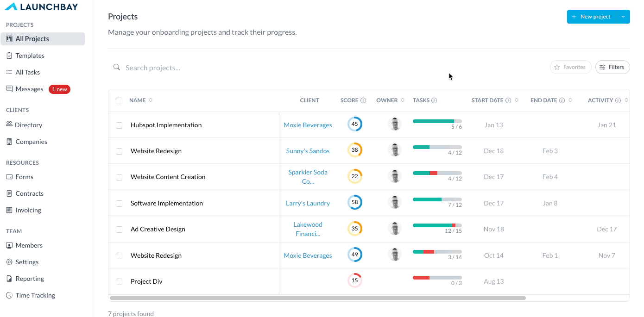Click the New project button

click(592, 17)
